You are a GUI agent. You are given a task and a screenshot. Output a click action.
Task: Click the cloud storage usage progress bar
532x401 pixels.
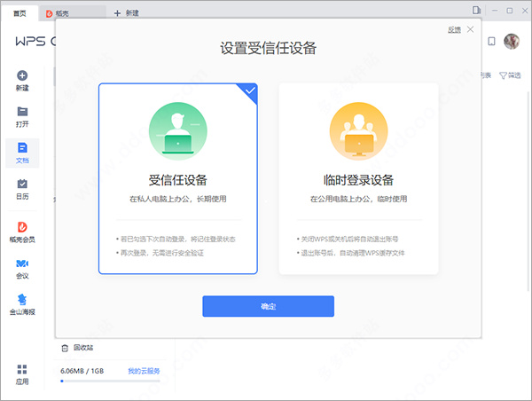pos(110,381)
